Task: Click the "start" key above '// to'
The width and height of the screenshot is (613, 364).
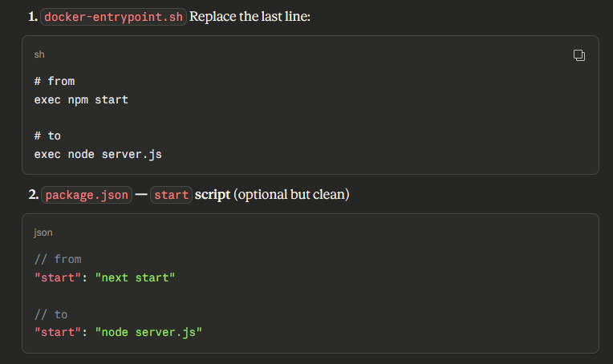Action: pos(58,277)
